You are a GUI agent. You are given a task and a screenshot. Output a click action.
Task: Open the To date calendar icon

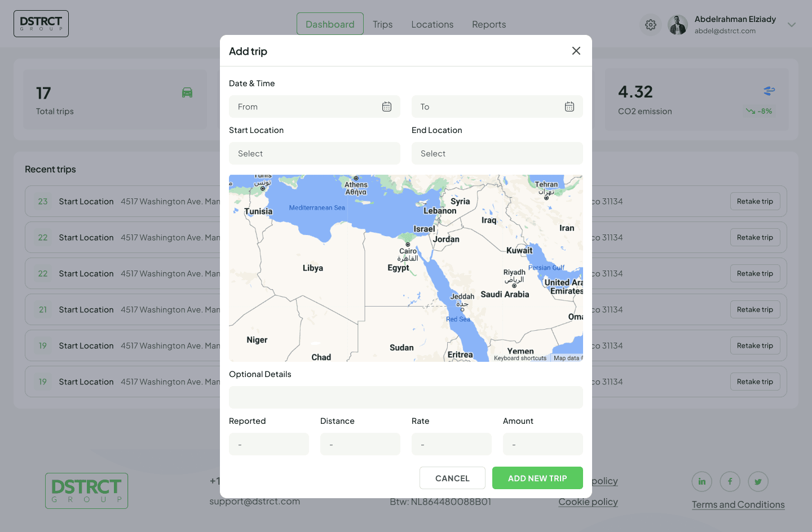(x=570, y=107)
